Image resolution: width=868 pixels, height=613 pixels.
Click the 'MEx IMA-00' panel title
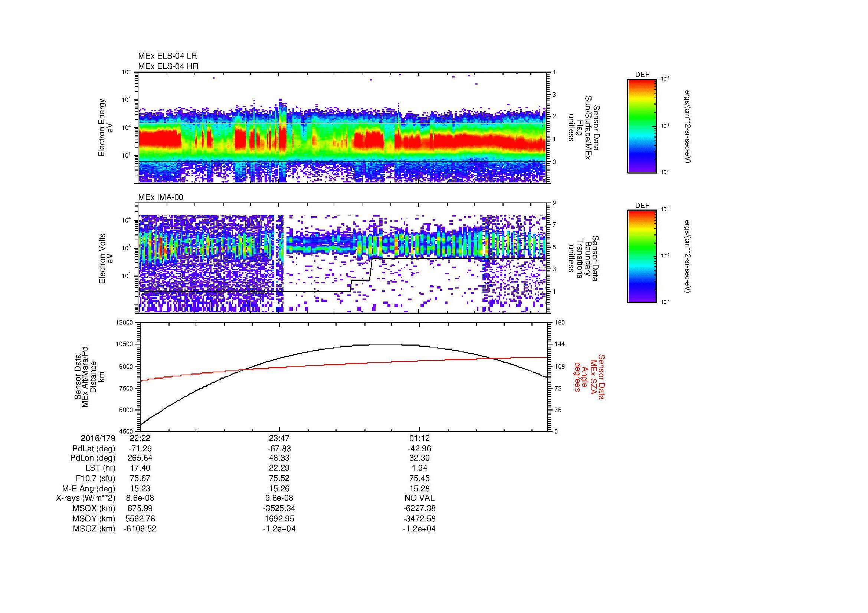(161, 197)
